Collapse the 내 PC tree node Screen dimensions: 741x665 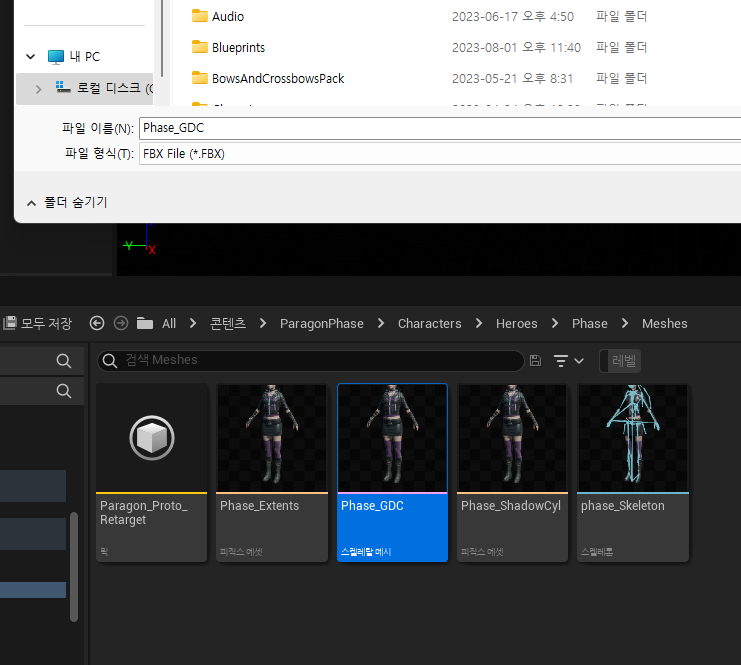[31, 57]
